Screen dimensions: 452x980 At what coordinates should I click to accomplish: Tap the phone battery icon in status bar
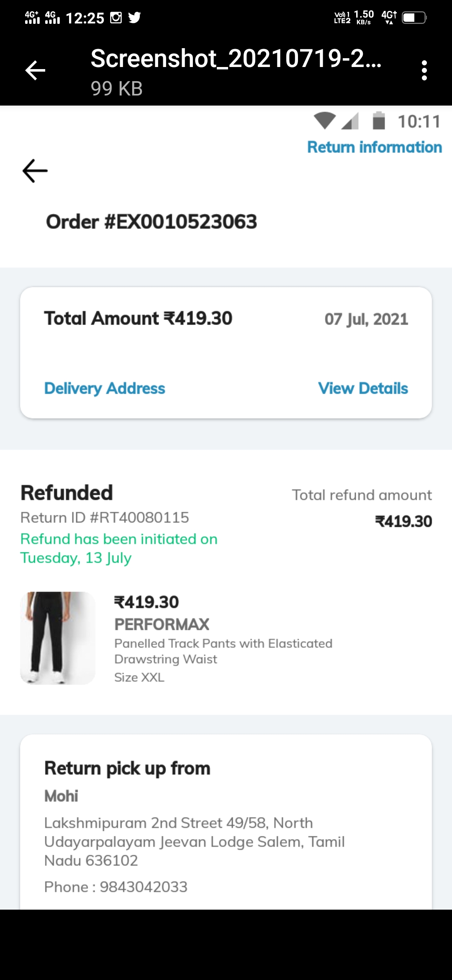click(x=414, y=18)
